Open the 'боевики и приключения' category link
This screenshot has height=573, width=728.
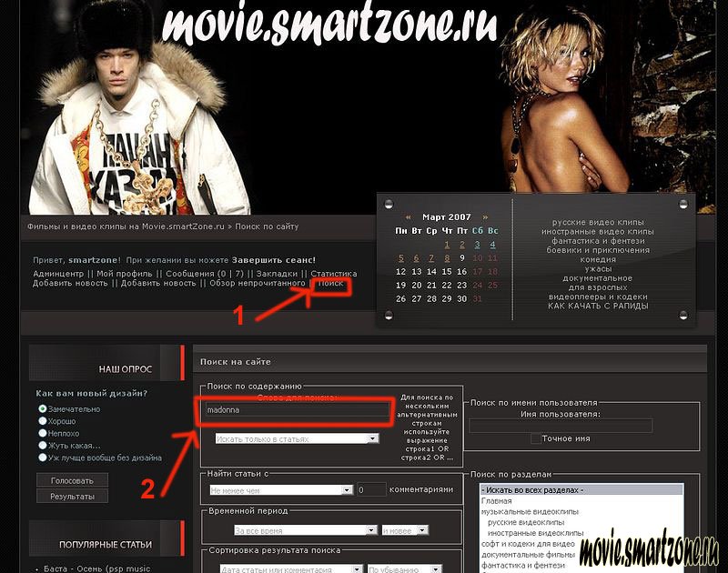coord(598,250)
